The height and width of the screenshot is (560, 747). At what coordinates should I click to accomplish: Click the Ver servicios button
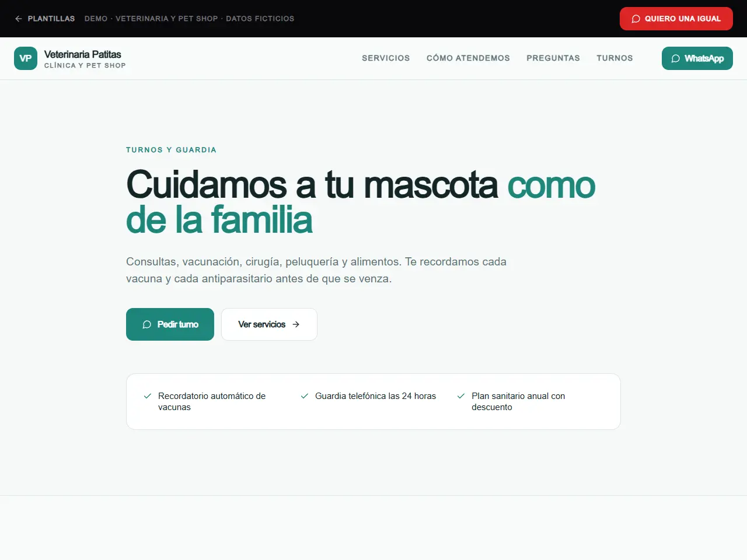coord(269,324)
